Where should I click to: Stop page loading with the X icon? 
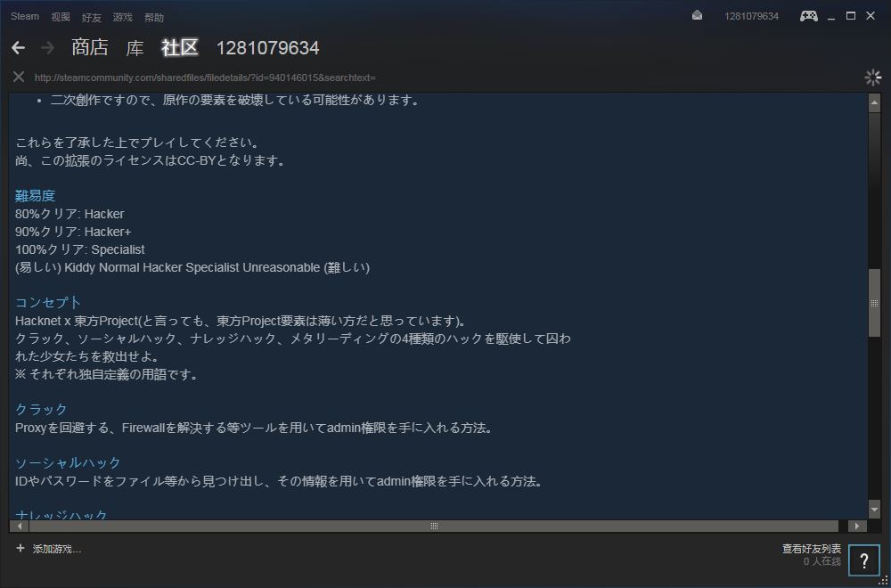point(19,77)
